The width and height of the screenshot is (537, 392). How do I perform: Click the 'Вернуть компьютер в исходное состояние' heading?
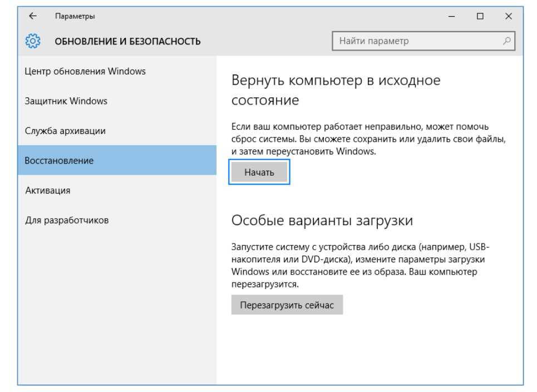[x=336, y=90]
